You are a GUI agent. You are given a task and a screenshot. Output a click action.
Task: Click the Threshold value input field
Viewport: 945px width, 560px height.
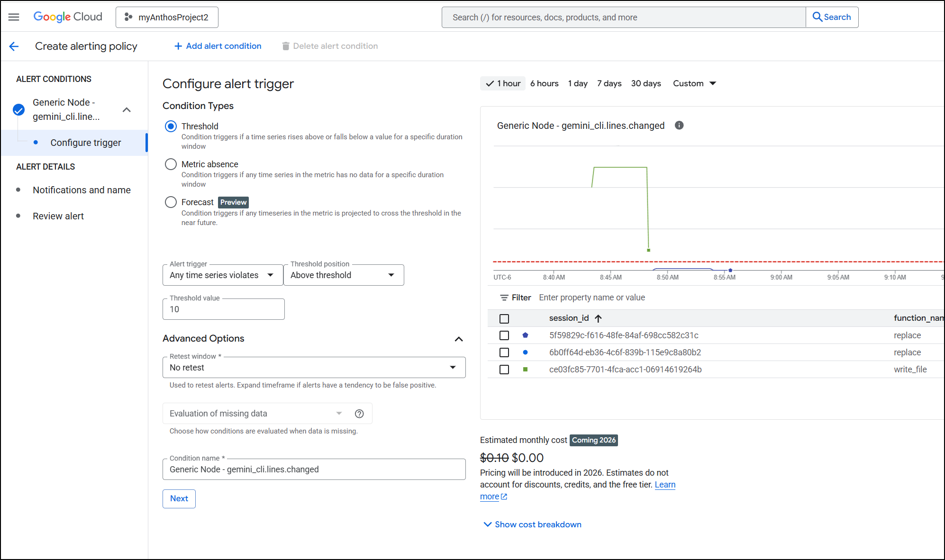click(x=223, y=309)
